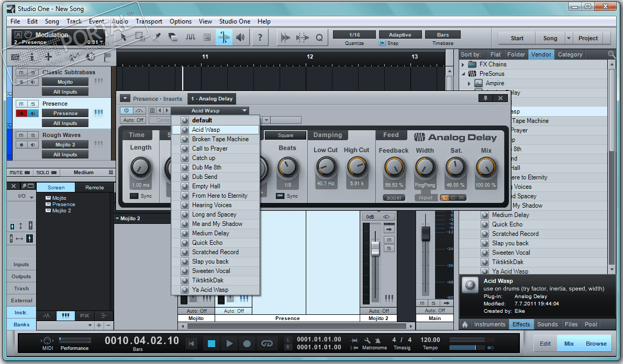The width and height of the screenshot is (623, 364).
Task: Open the Adaptive snap dropdown
Action: point(399,35)
